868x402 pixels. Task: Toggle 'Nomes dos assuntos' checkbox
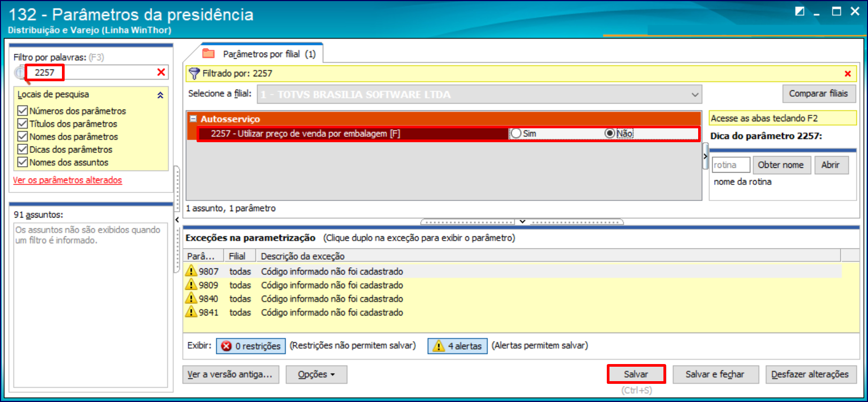pos(22,162)
